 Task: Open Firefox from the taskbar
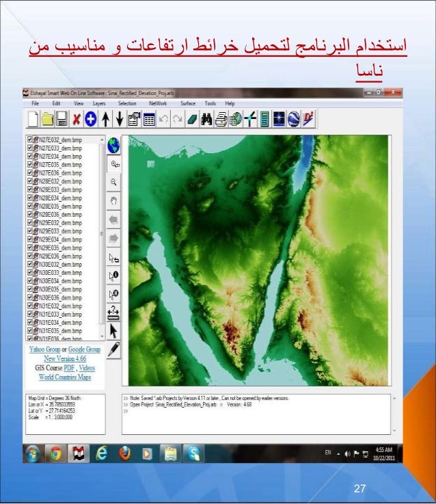(124, 453)
